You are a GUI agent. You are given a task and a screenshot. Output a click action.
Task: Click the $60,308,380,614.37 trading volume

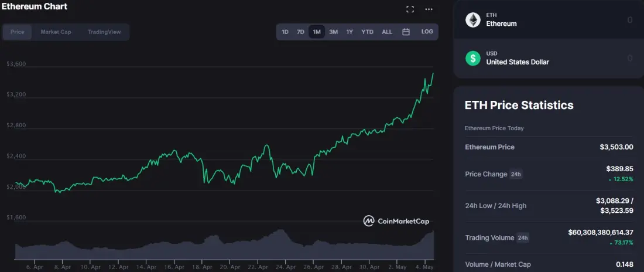(601, 233)
